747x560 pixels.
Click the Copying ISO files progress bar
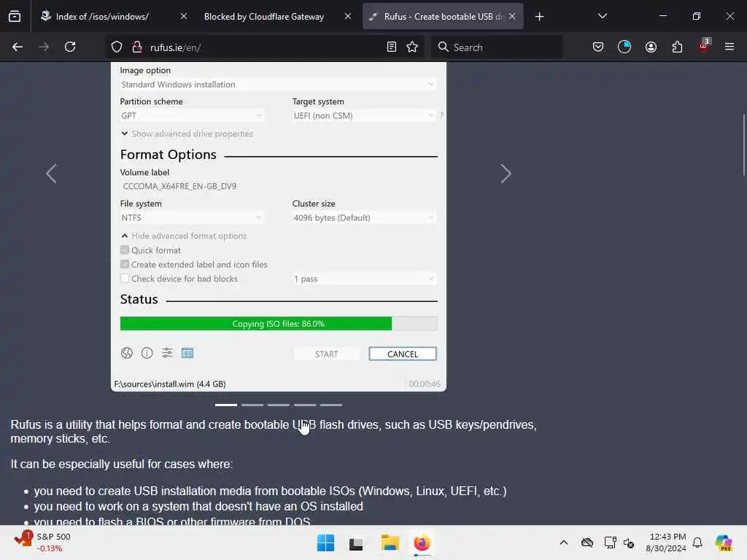click(x=279, y=323)
